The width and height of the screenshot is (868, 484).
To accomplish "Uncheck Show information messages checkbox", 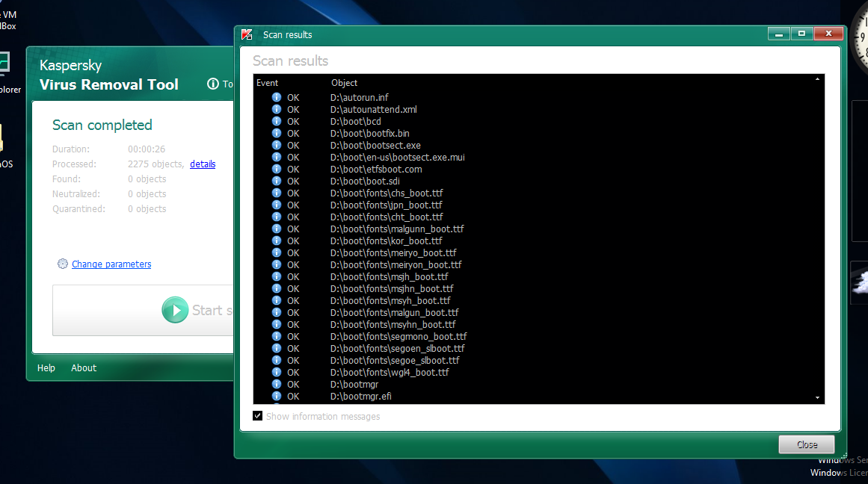I will pyautogui.click(x=257, y=415).
